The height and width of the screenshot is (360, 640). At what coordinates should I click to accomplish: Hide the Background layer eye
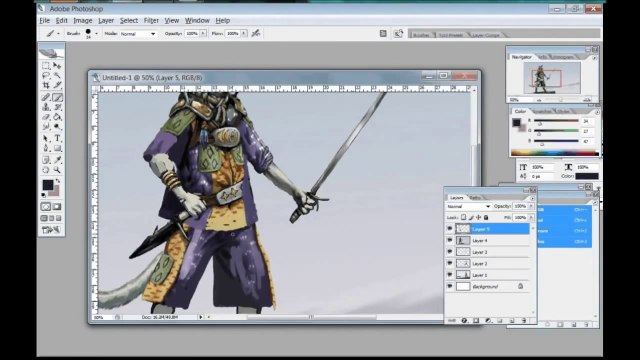(450, 287)
